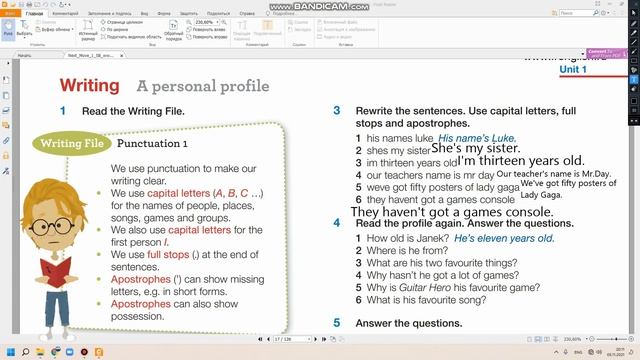Enable continuous page view in status bar
The image size is (640, 360).
pyautogui.click(x=538, y=339)
